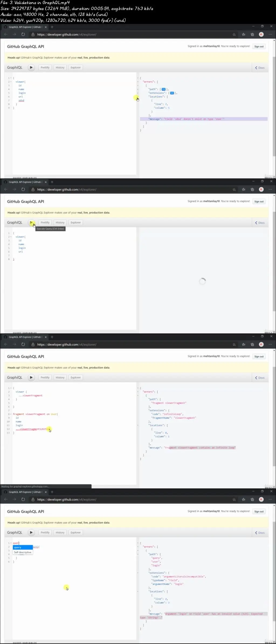Click the "login" field in the second frame's query
The image size is (276, 644).
coord(22,248)
